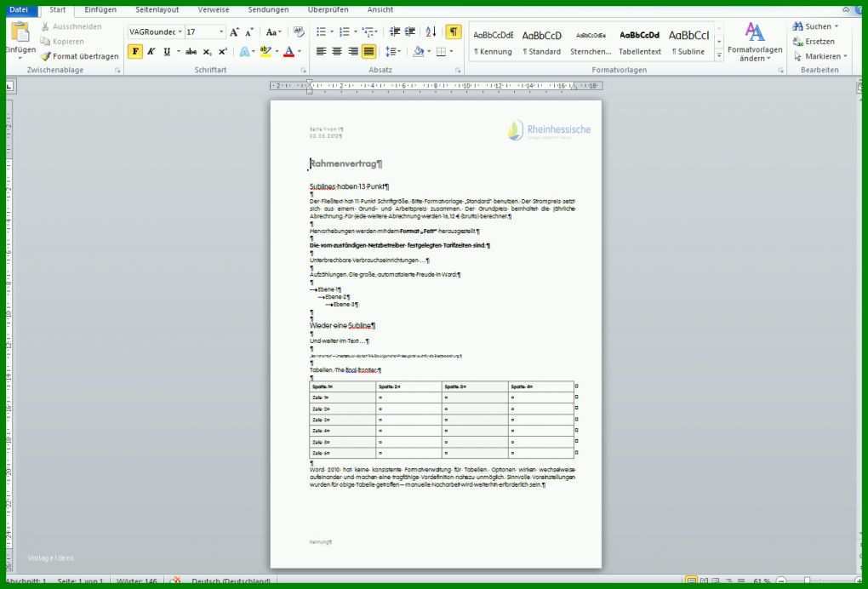
Task: Open the line spacing dropdown
Action: 392,51
